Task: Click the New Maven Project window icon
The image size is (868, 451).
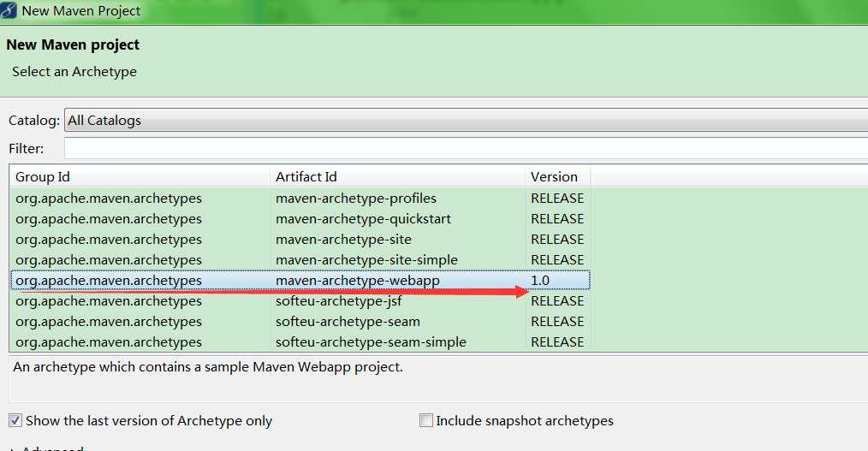Action: (x=9, y=10)
